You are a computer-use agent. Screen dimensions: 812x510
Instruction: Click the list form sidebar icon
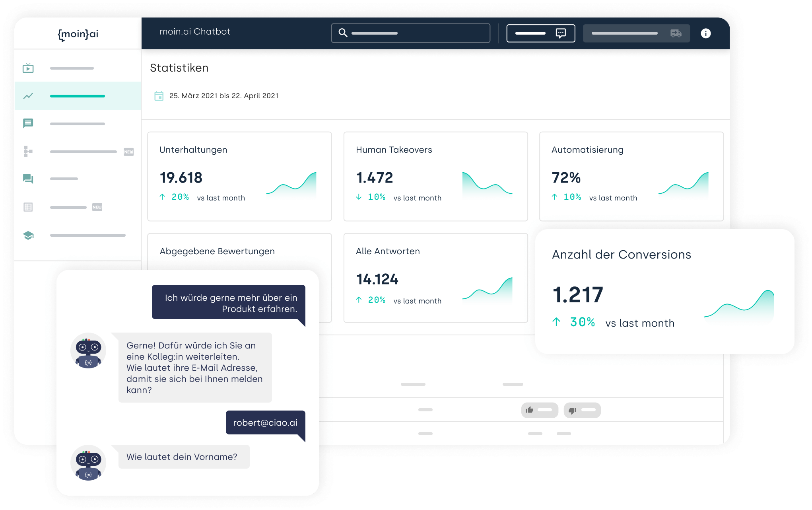click(x=28, y=207)
